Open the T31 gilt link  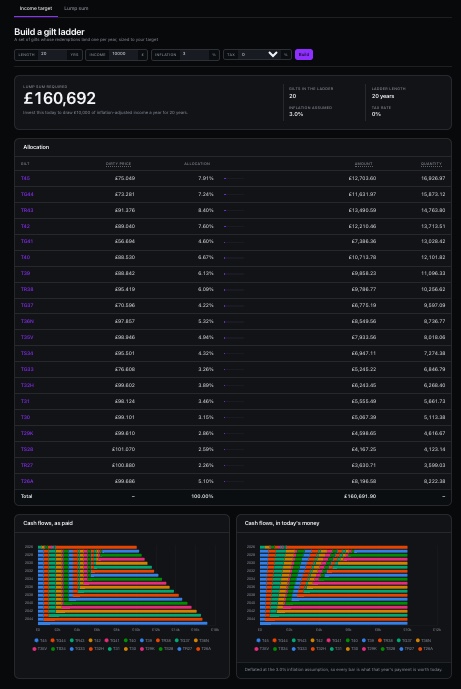click(x=25, y=401)
